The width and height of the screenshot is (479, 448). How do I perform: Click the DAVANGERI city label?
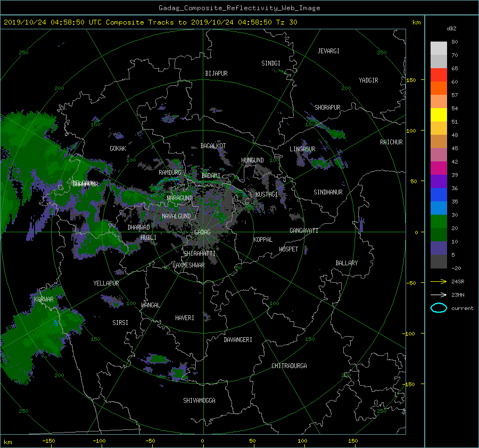point(238,340)
